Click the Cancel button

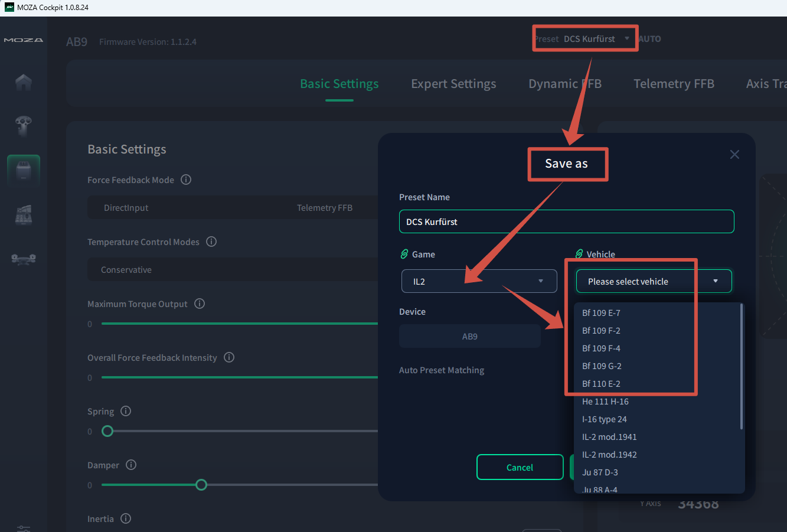[x=520, y=468]
